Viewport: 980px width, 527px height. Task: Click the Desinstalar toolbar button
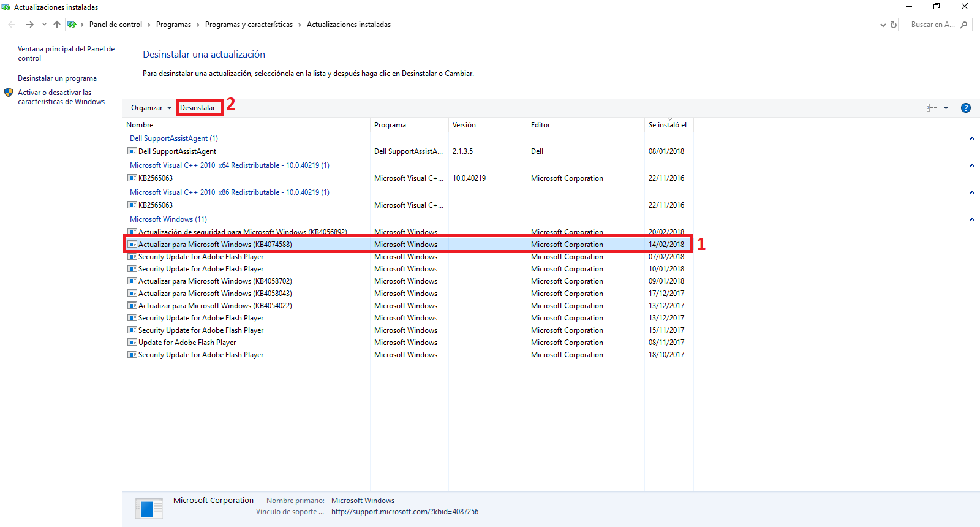[198, 108]
